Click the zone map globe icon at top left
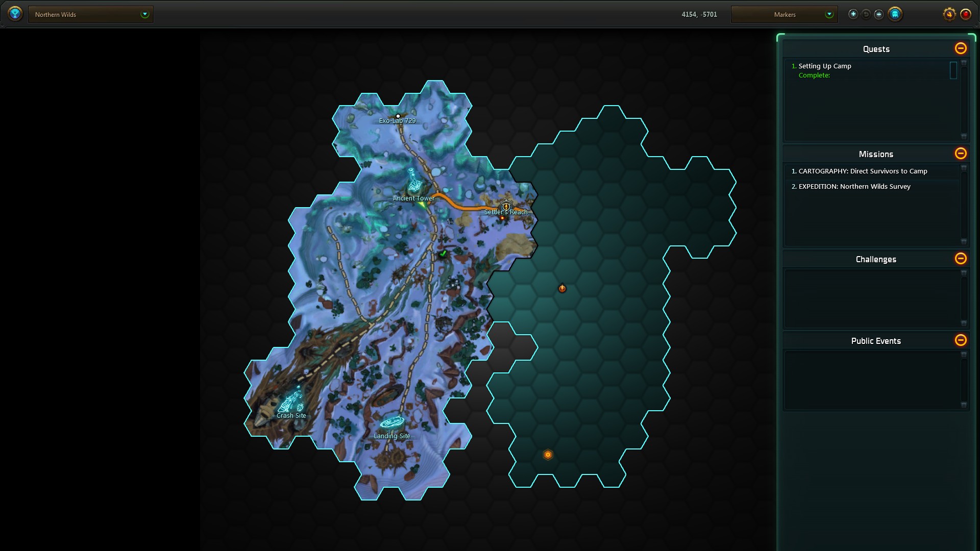This screenshot has width=980, height=551. [15, 14]
